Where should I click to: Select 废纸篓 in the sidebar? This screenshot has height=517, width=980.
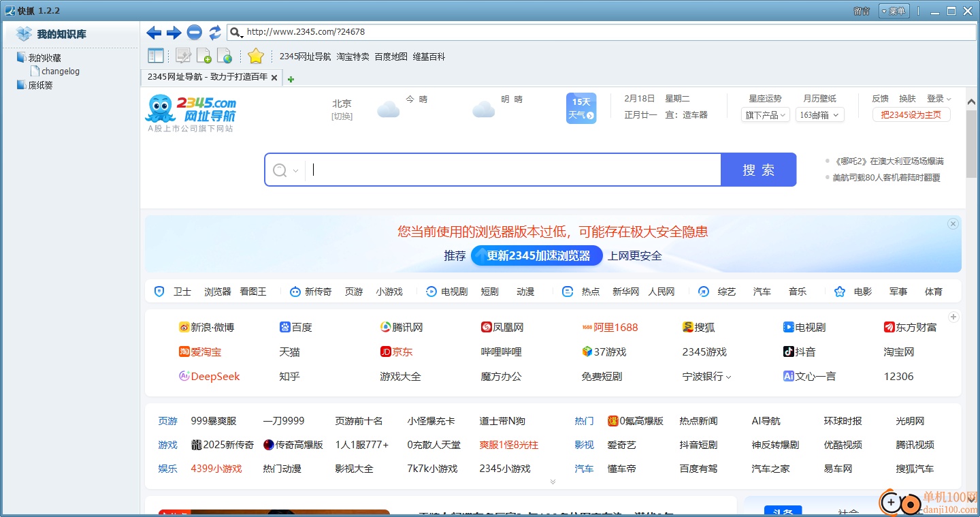tap(40, 85)
